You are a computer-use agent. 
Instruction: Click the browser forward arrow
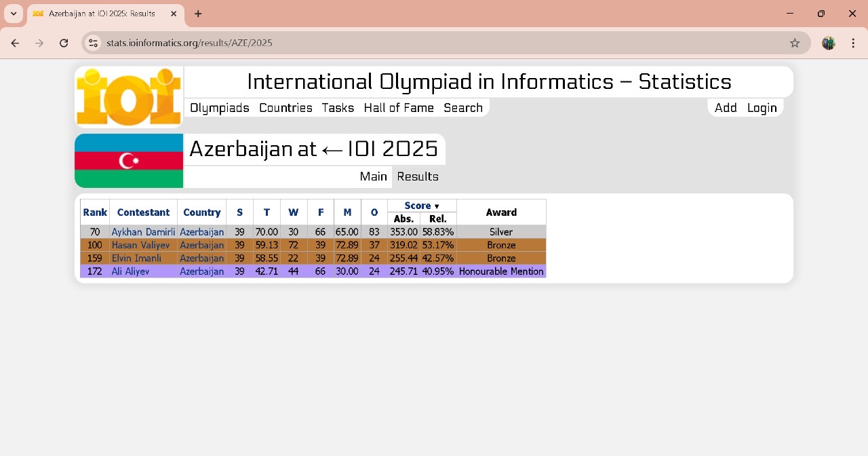point(39,43)
